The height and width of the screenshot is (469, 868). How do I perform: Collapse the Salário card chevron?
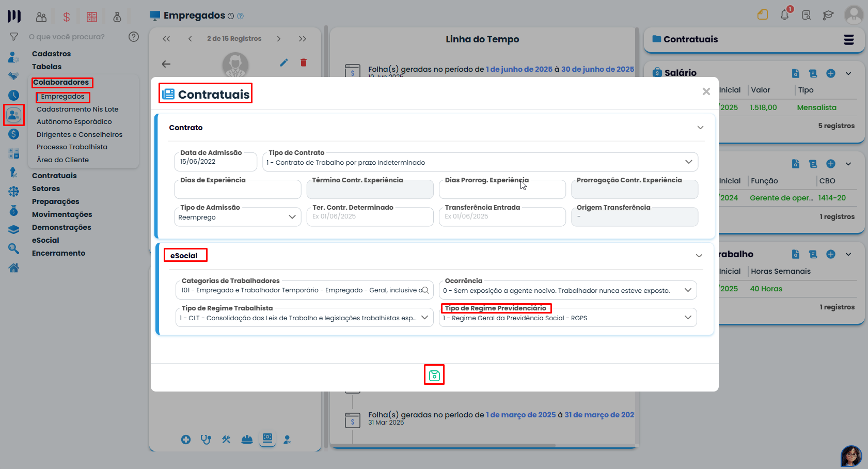click(848, 73)
